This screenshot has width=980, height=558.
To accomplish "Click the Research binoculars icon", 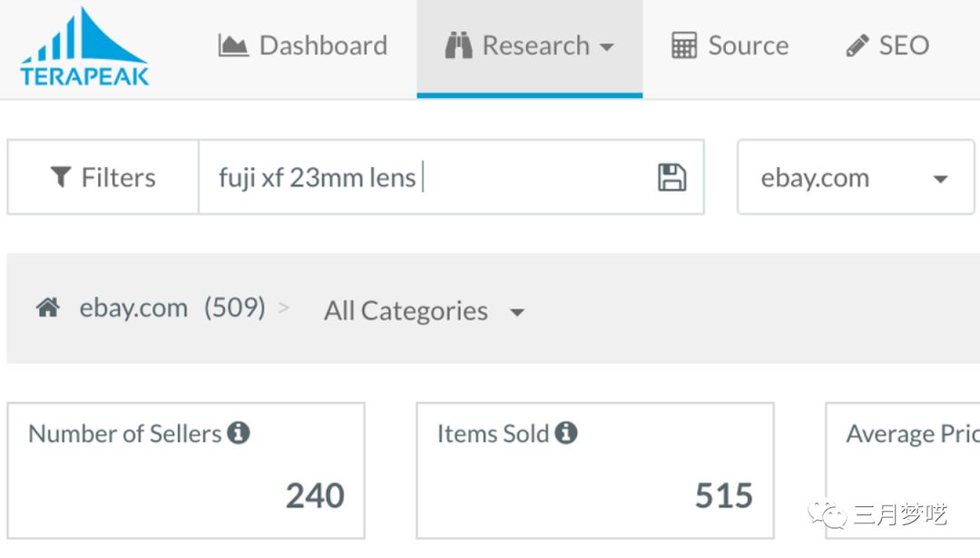I will 459,45.
